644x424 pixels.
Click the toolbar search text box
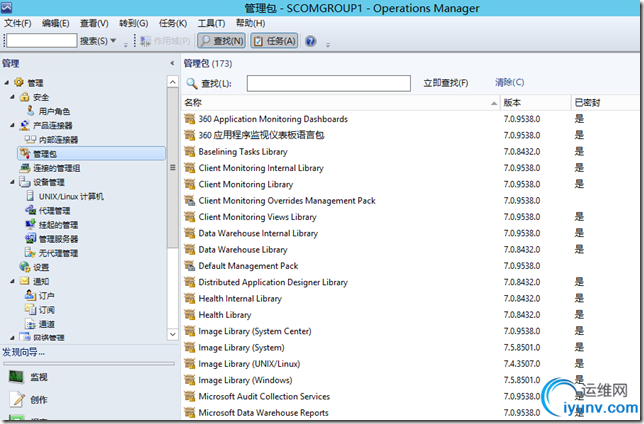click(42, 41)
